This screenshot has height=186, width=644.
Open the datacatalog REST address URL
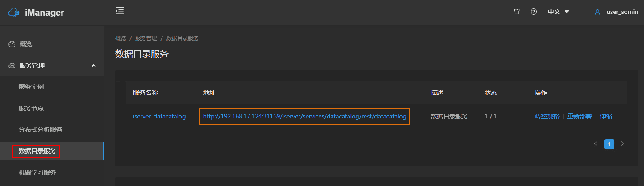304,116
